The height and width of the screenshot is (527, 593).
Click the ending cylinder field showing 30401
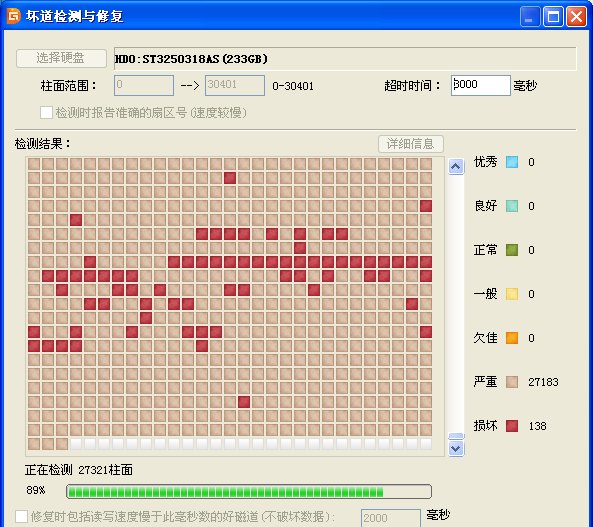coord(234,85)
